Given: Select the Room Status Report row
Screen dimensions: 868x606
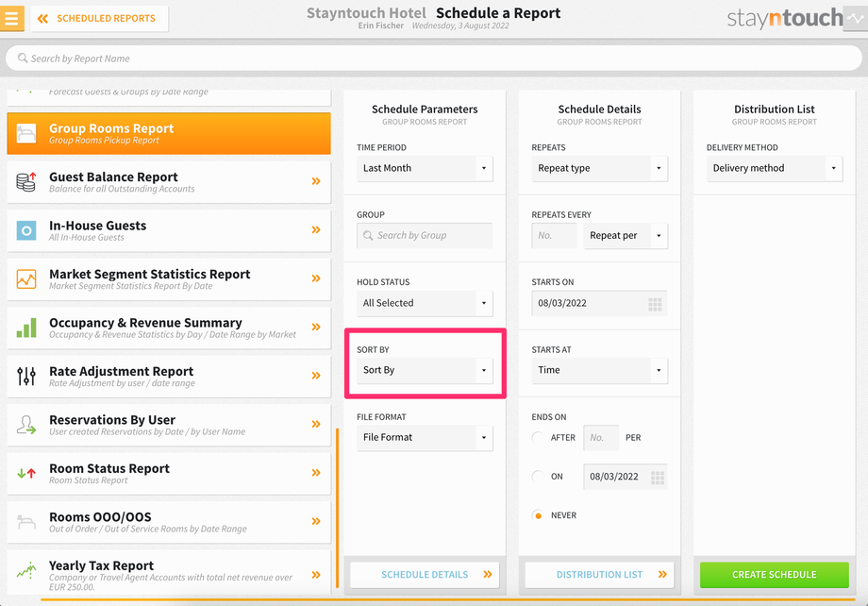Looking at the screenshot, I should [x=169, y=473].
